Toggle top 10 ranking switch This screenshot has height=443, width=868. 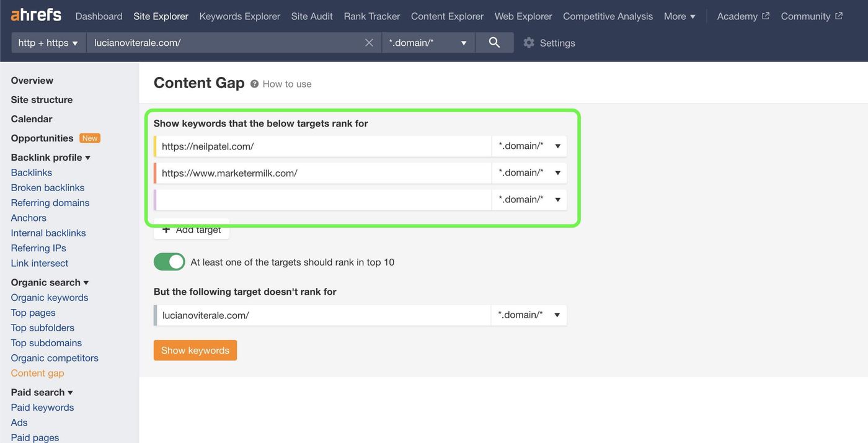(169, 262)
